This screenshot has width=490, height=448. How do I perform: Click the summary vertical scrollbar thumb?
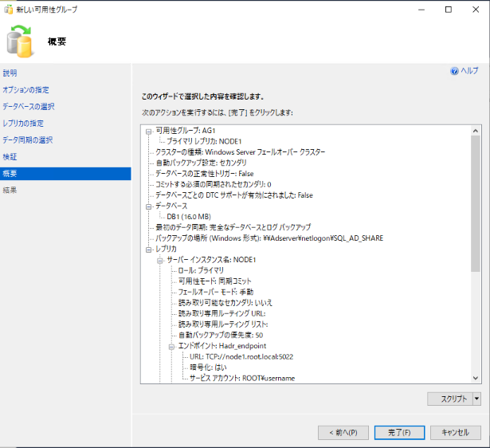coord(476,204)
